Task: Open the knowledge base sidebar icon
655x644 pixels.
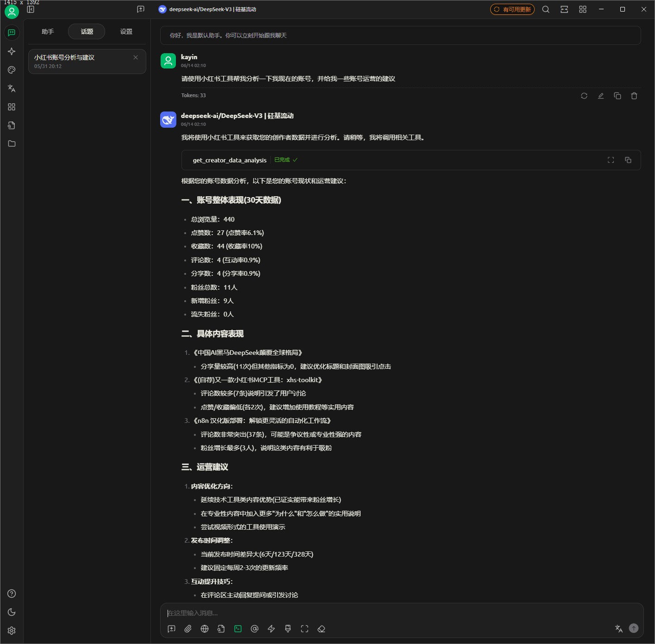Action: click(12, 125)
